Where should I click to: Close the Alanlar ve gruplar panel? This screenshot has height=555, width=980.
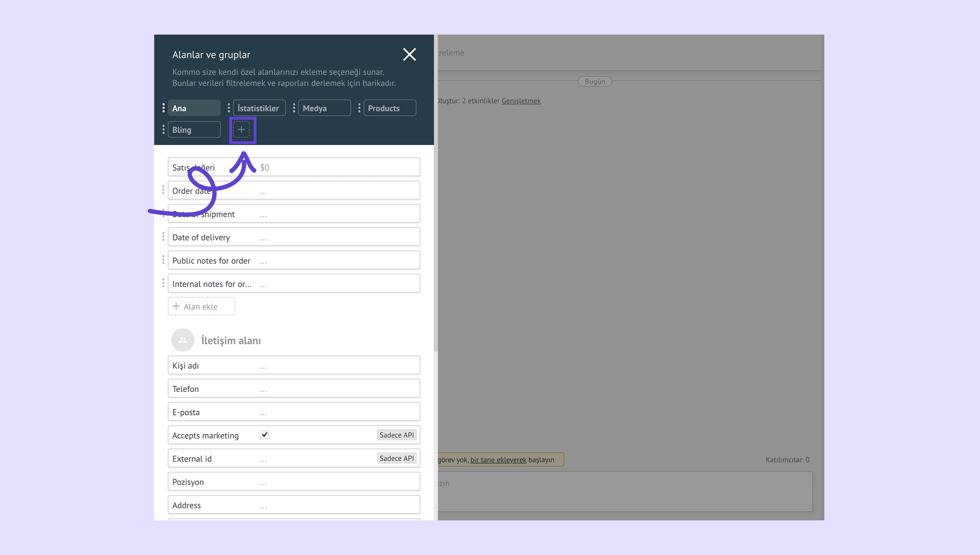[409, 54]
